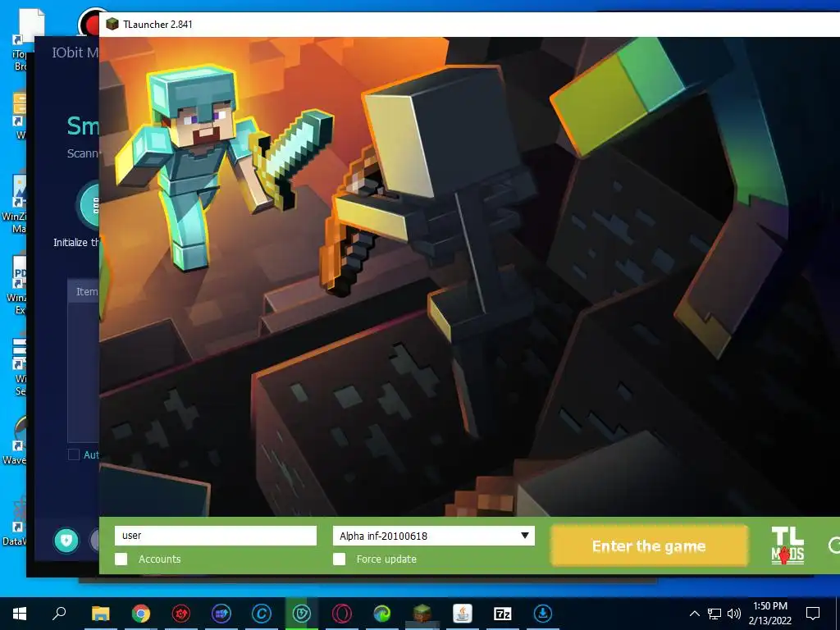
Task: Click the volume speaker tray icon
Action: 734,614
